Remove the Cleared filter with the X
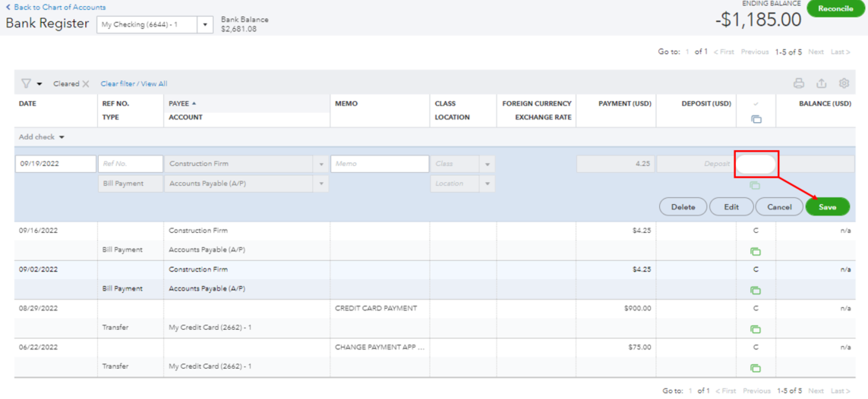This screenshot has height=399, width=868. (86, 84)
